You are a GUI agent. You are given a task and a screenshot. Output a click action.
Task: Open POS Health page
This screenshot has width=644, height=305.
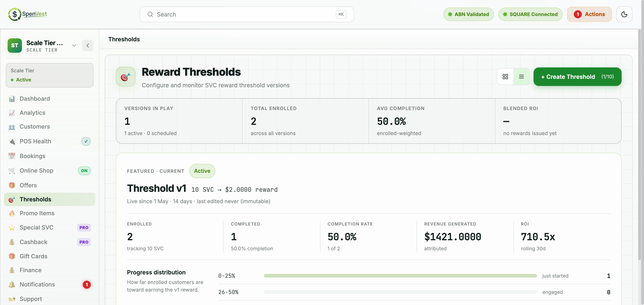49,142
